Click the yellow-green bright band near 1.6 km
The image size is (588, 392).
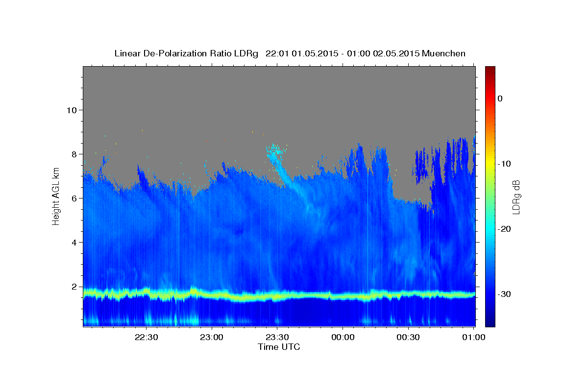[x=279, y=295]
